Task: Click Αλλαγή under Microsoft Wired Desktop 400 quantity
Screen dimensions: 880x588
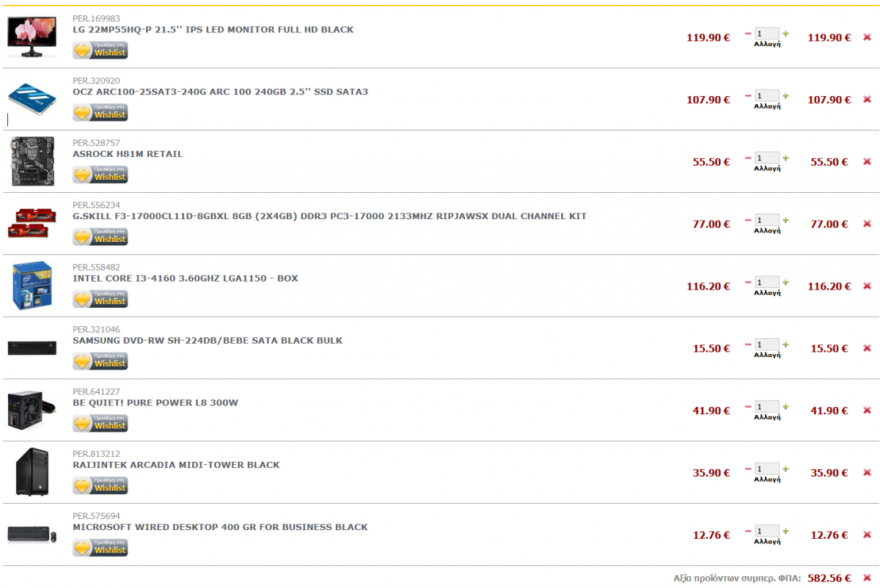Action: click(767, 541)
